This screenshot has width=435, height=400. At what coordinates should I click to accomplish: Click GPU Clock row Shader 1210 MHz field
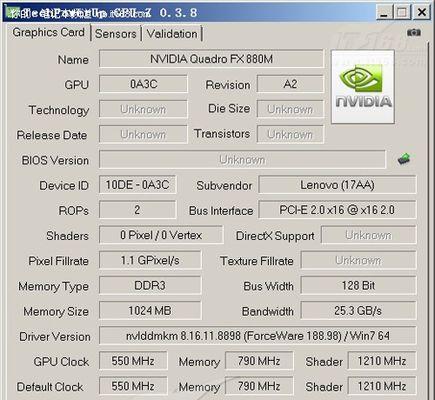point(382,361)
